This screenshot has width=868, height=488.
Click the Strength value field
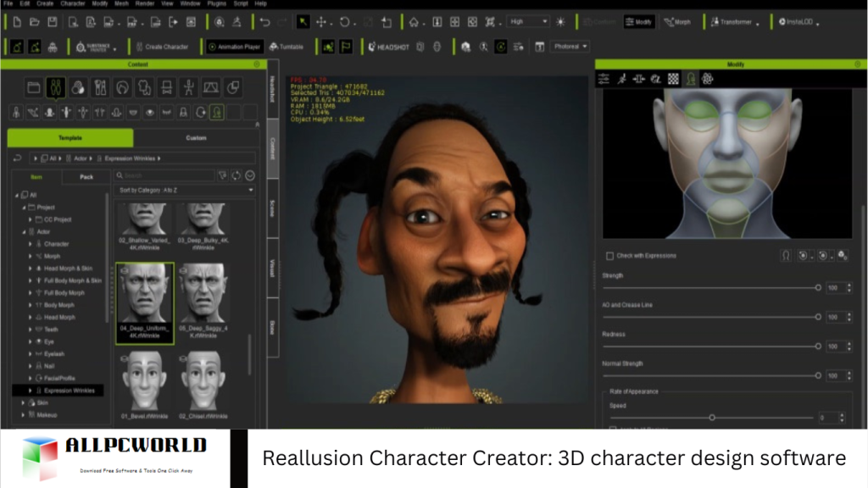[x=834, y=288]
